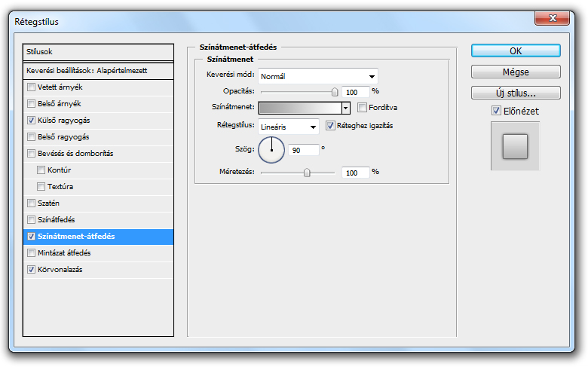
Task: Enable the Vetett árnyék checkbox
Action: 32,87
